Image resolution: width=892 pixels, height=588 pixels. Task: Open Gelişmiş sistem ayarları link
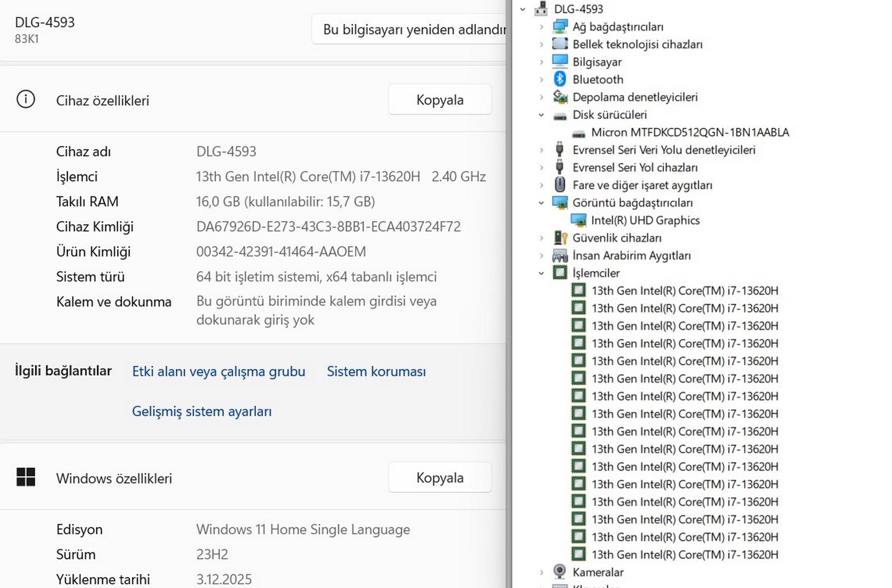(202, 411)
